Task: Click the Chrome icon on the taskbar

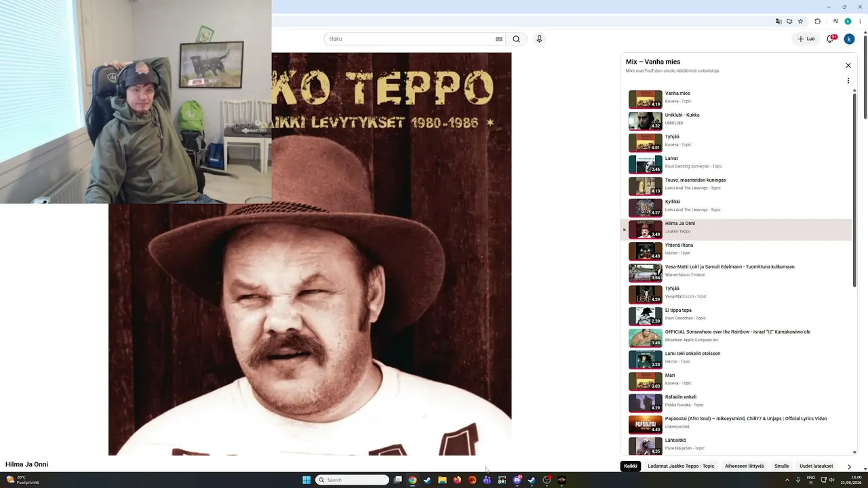Action: [x=412, y=480]
